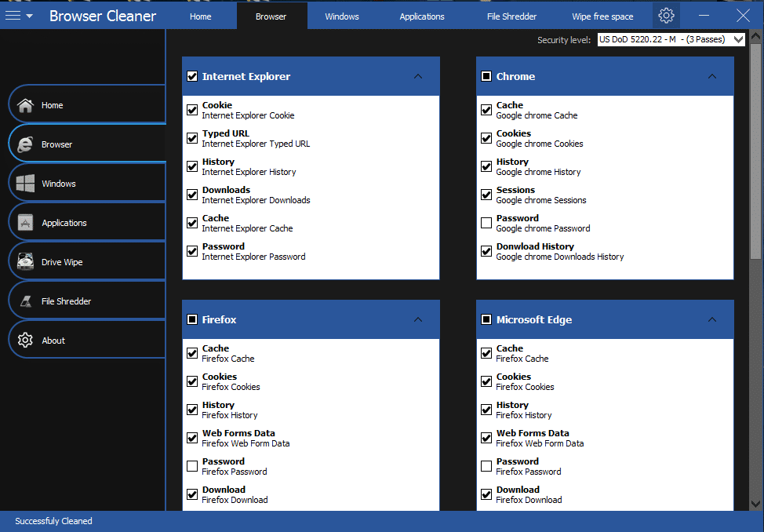Check the Chrome select-all header checkbox
Screen dimensions: 764x532
point(486,76)
